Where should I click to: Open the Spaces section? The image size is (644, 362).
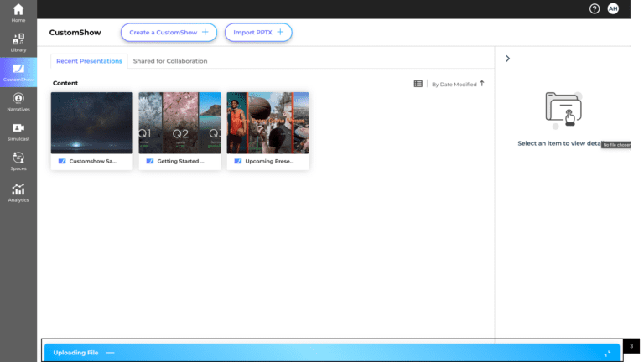(x=18, y=161)
